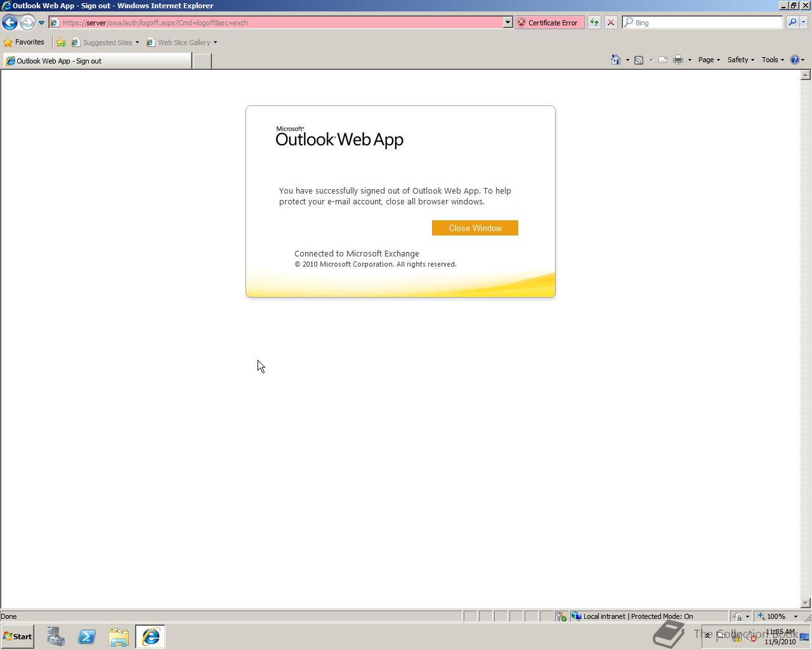The image size is (812, 650).
Task: Open Windows Explorer folder icon on taskbar
Action: [x=119, y=637]
